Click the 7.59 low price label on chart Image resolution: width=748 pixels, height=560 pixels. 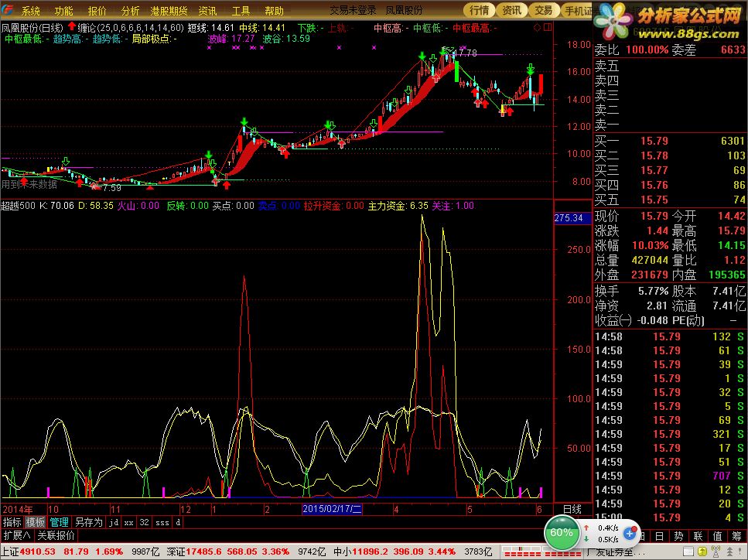[111, 188]
